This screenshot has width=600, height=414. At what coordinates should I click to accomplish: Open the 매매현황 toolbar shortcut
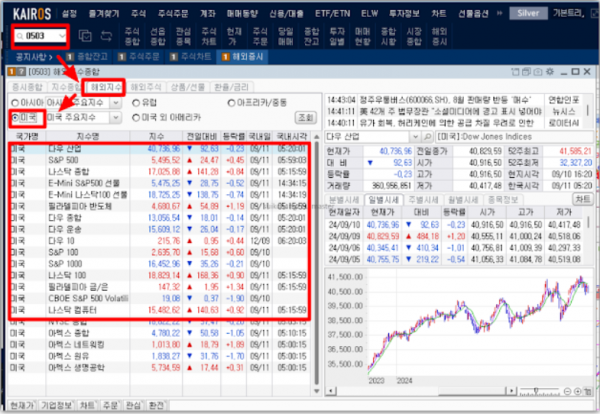(x=362, y=36)
